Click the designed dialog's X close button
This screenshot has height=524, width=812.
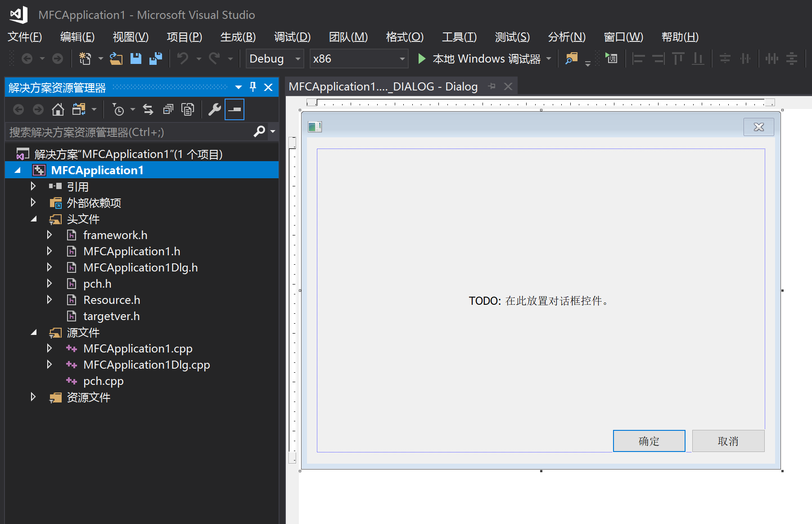coord(759,127)
